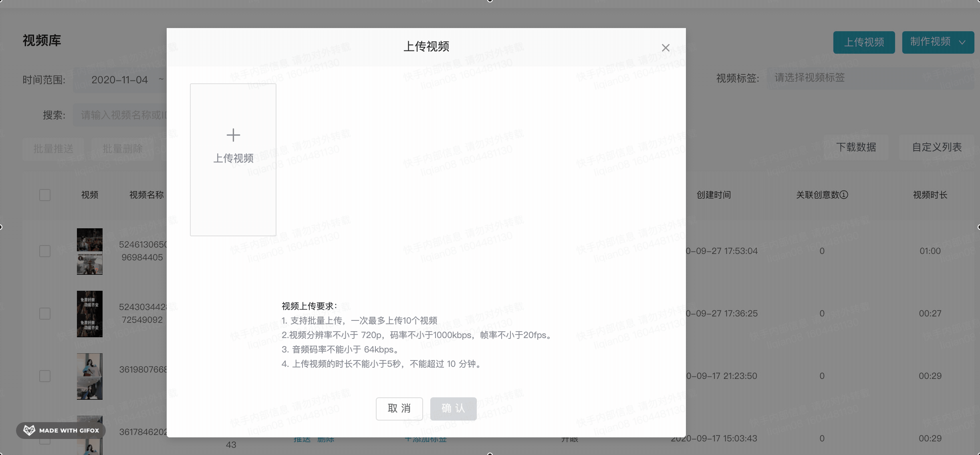Check the box for video 5243034428

click(x=45, y=314)
